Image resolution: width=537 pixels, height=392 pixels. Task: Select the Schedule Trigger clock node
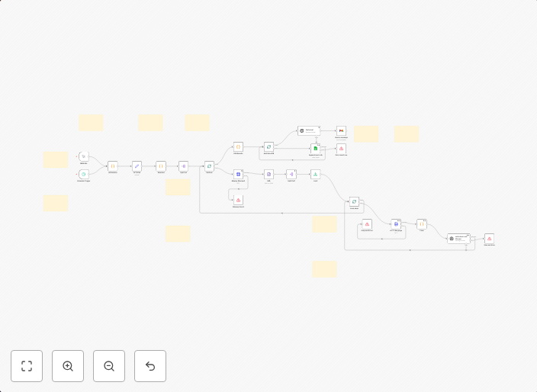pyautogui.click(x=84, y=175)
